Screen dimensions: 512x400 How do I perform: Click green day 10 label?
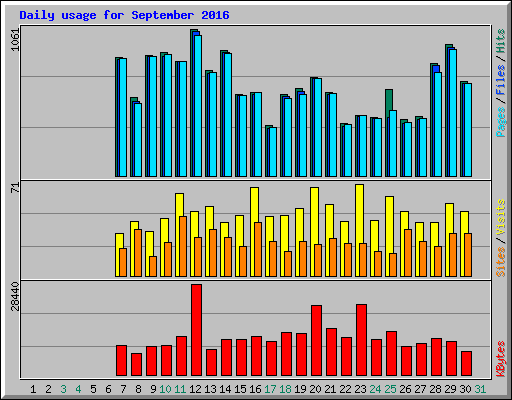click(165, 389)
